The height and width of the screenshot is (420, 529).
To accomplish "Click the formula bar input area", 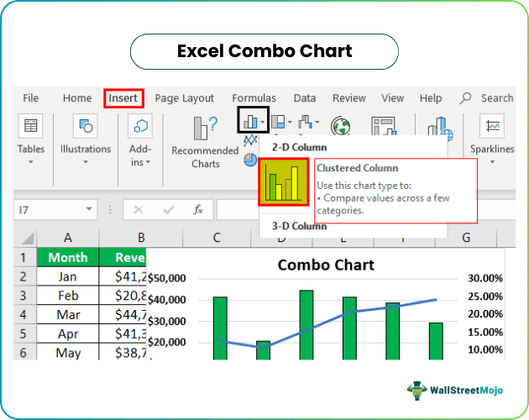I will point(238,210).
